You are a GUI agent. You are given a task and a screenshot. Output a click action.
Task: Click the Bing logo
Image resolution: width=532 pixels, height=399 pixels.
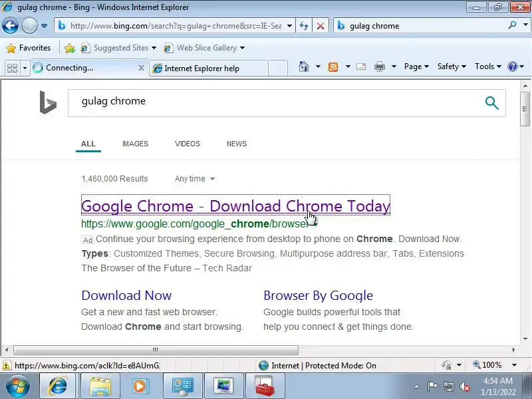(48, 102)
